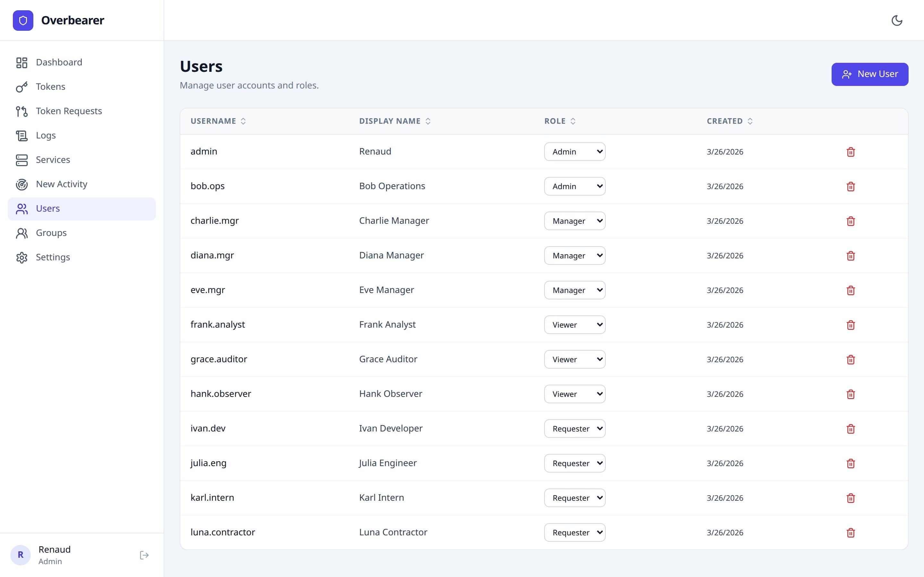Image resolution: width=924 pixels, height=577 pixels.
Task: Change luna.contractor's role via its dropdown
Action: [x=575, y=532]
